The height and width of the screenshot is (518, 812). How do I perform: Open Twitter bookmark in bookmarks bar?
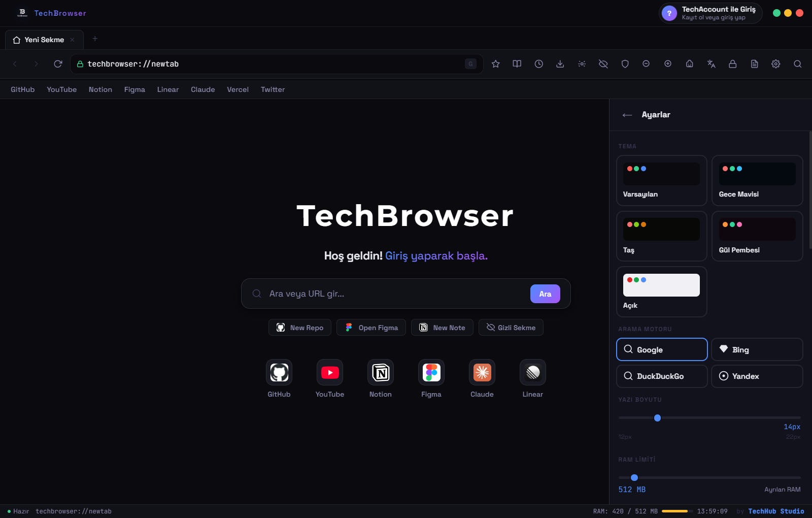(x=273, y=89)
